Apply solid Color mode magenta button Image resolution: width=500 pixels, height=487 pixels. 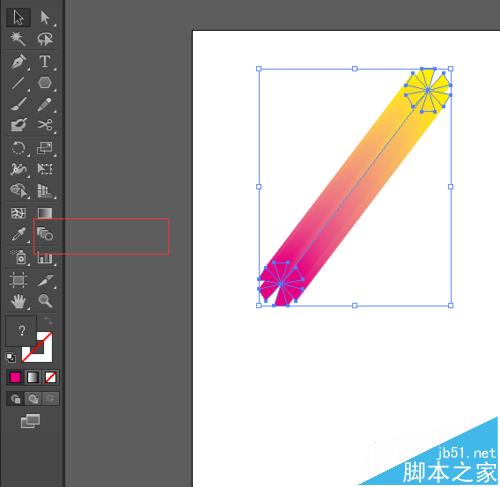click(15, 377)
